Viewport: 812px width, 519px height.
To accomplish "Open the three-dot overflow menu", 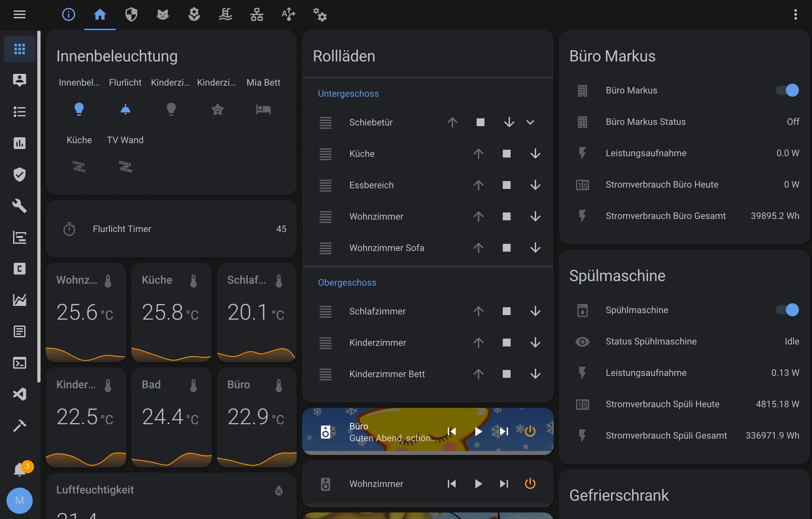I will (795, 14).
